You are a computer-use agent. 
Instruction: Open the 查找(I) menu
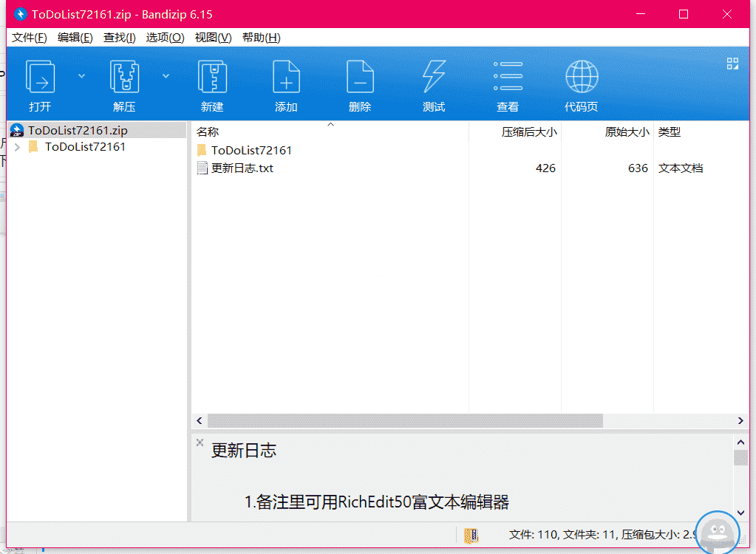point(119,38)
